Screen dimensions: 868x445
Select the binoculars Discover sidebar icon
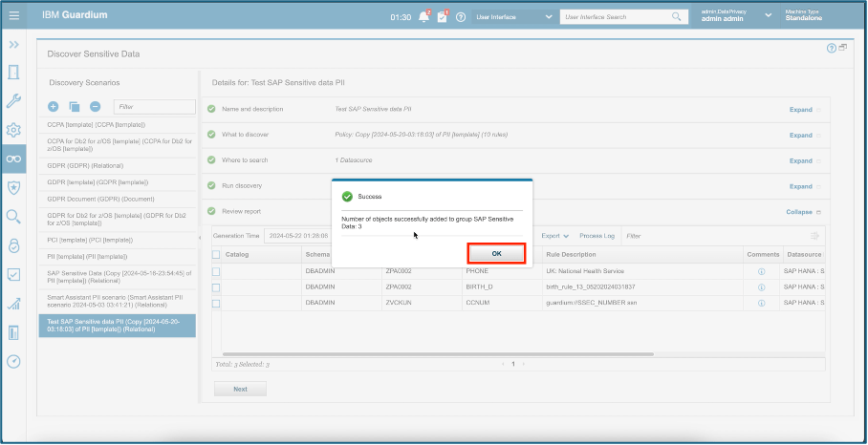pyautogui.click(x=13, y=159)
